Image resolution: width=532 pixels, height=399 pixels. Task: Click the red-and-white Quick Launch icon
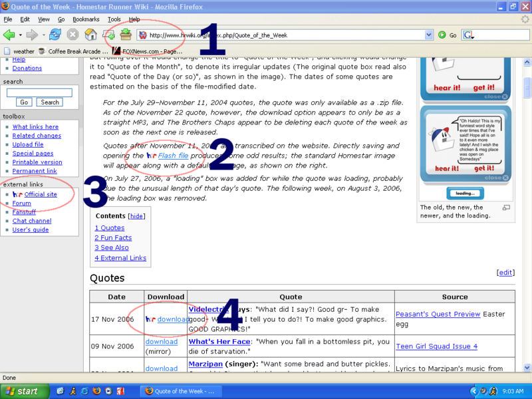(x=120, y=391)
